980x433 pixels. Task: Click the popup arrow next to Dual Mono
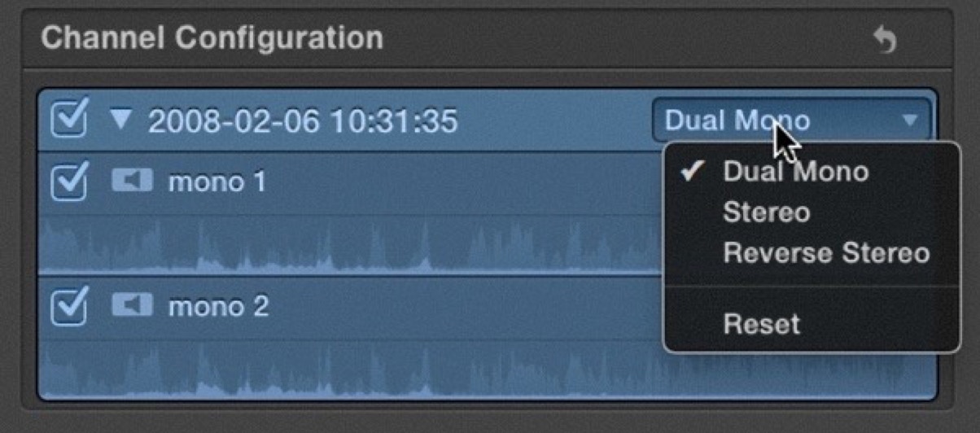tap(909, 121)
